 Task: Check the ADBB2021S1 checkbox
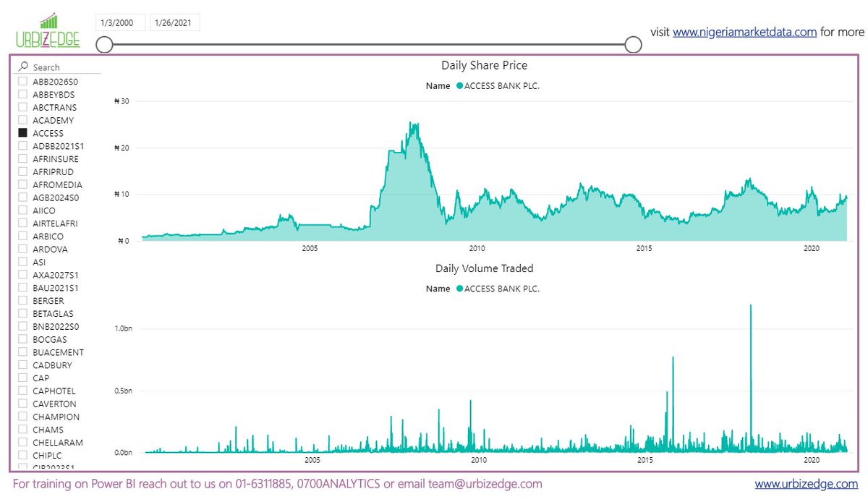pyautogui.click(x=22, y=146)
